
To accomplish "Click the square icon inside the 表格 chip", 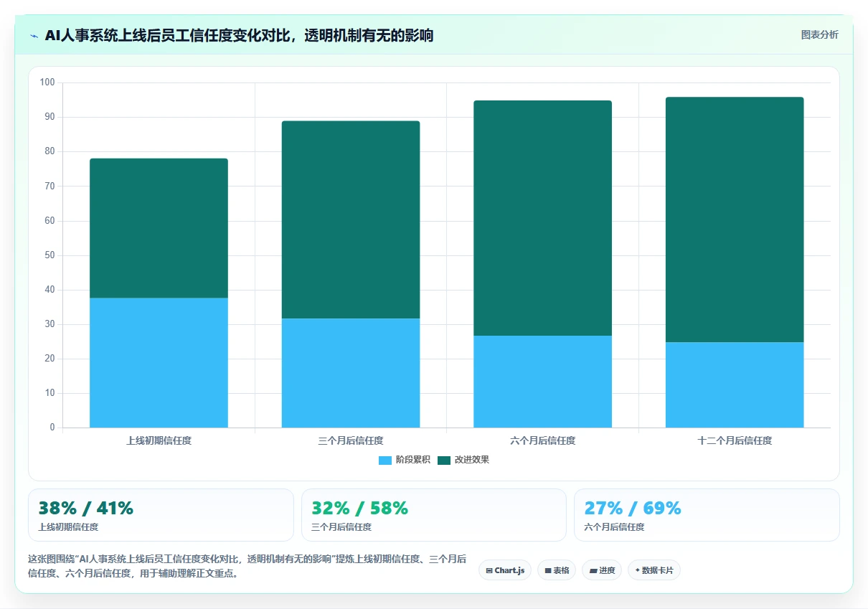I will [548, 571].
